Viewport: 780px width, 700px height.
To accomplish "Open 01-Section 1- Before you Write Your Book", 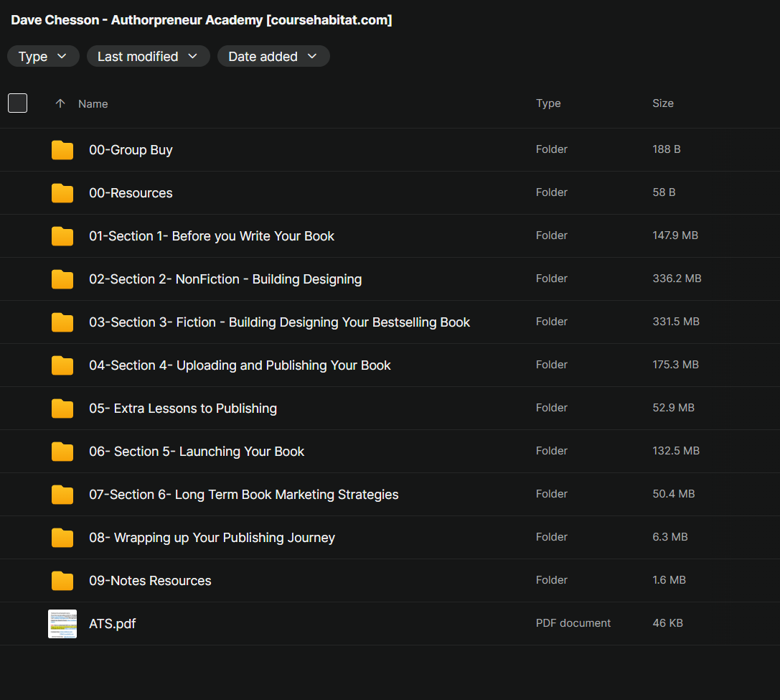I will coord(212,236).
